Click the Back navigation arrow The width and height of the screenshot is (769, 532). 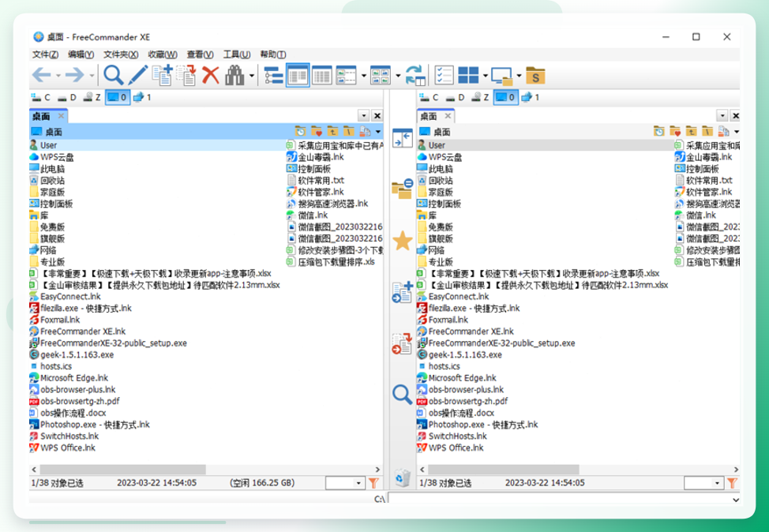42,75
